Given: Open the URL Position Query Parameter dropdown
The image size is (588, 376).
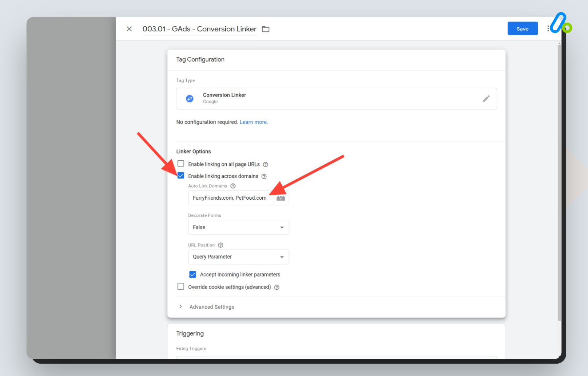Looking at the screenshot, I should tap(238, 257).
